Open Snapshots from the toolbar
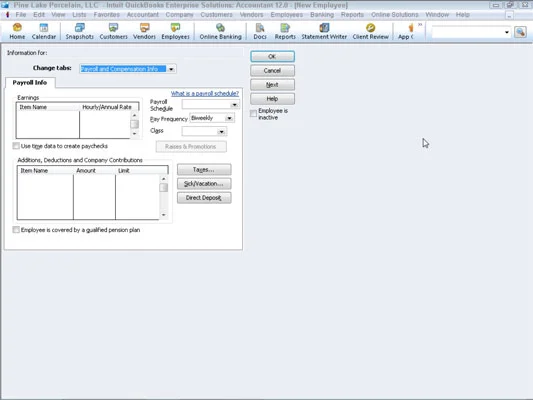The width and height of the screenshot is (533, 400). pyautogui.click(x=80, y=31)
